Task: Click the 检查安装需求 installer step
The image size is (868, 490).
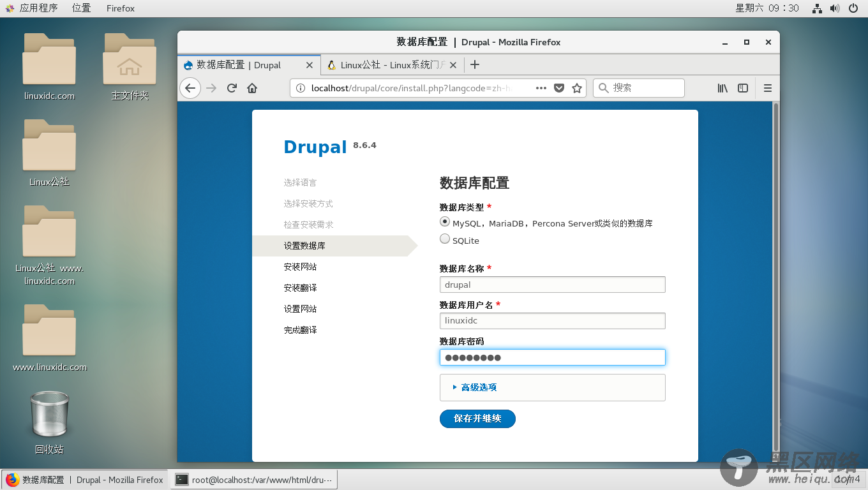Action: [x=308, y=225]
